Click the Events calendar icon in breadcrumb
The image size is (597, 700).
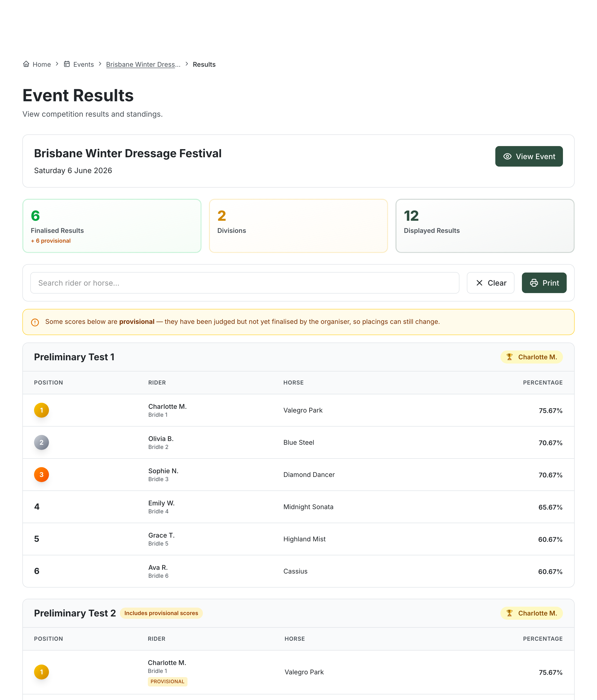[67, 64]
